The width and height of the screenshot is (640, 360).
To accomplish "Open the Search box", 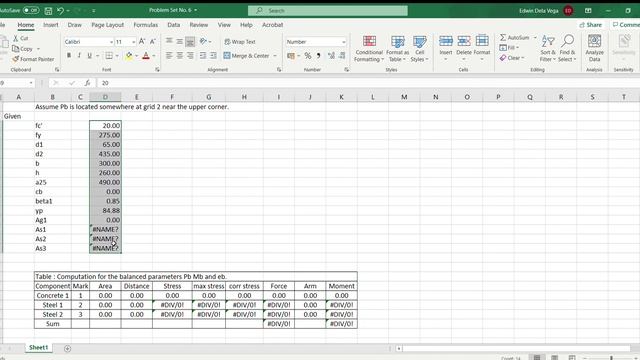I will (x=328, y=11).
